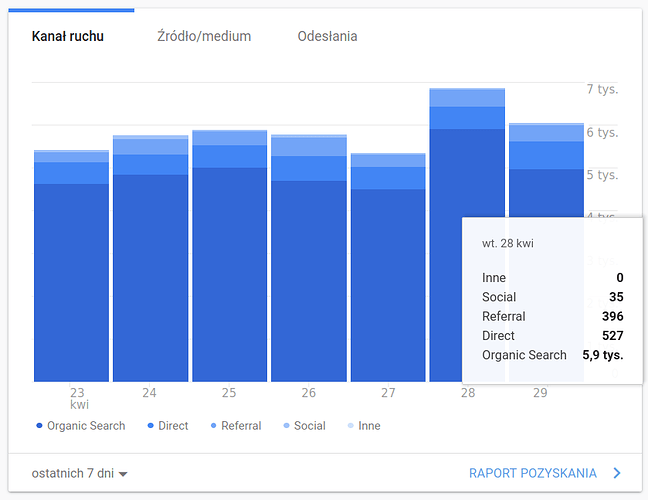Select the Odesłania tab
Viewport: 648px width, 500px height.
click(x=327, y=37)
